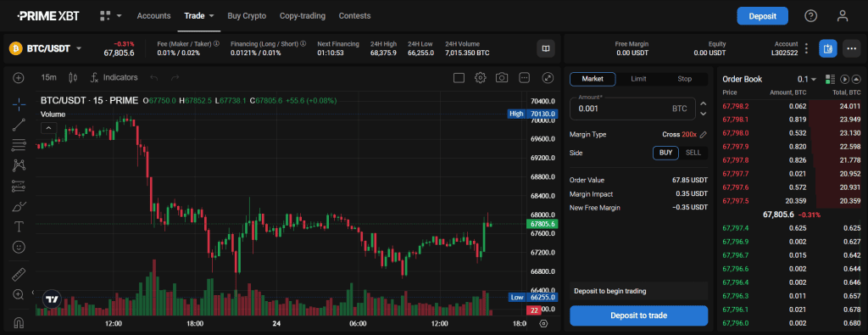Image resolution: width=868 pixels, height=335 pixels.
Task: Open account options vertical dots
Action: pyautogui.click(x=807, y=48)
